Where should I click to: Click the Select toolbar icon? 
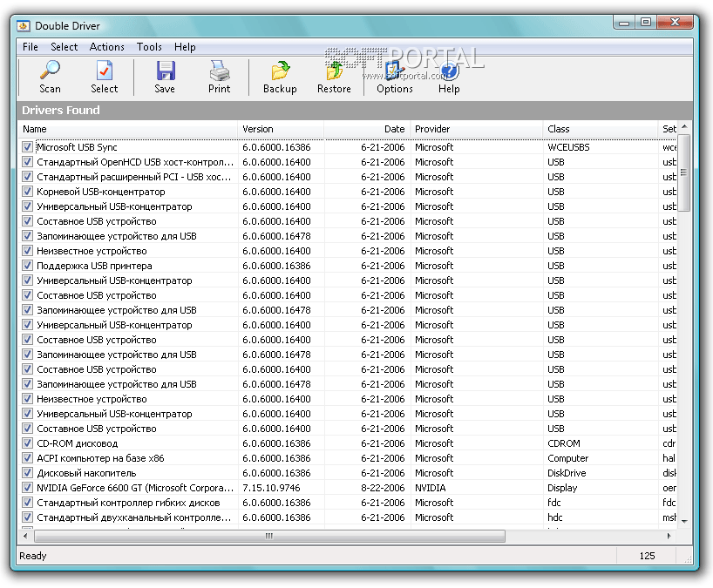point(104,71)
